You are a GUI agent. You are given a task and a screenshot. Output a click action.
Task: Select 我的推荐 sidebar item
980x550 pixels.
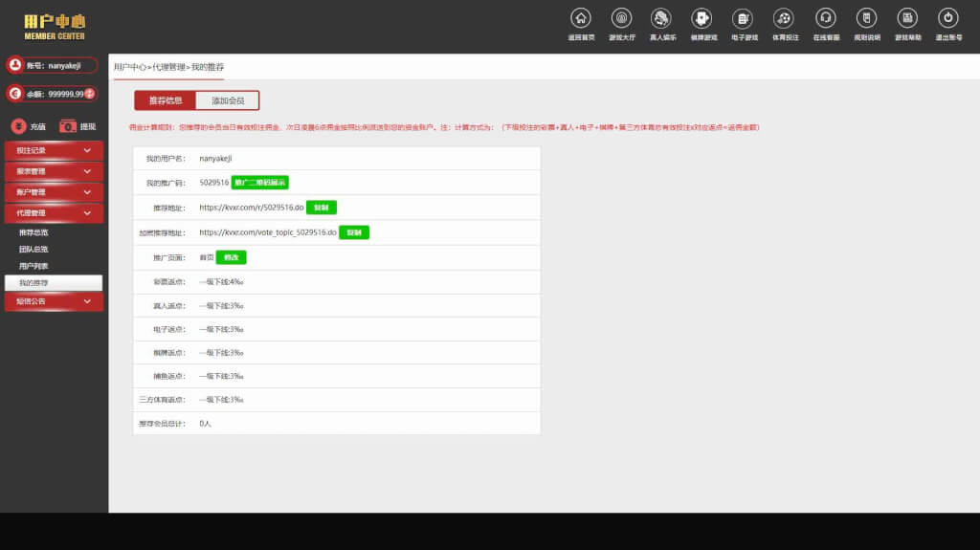tap(54, 283)
